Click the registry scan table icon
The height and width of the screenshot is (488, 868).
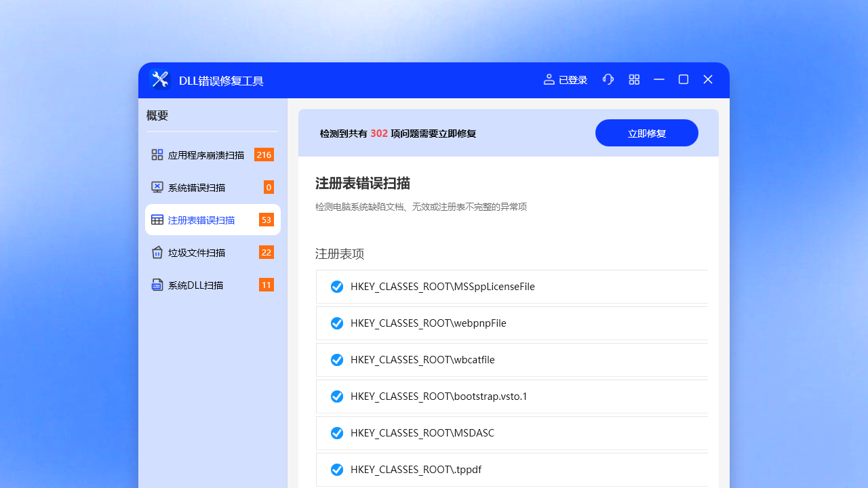157,220
